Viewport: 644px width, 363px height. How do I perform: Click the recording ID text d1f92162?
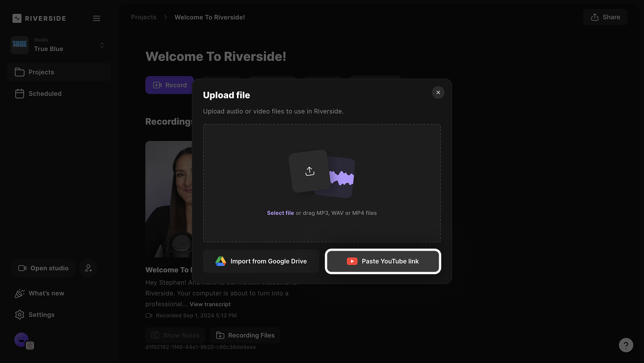pos(200,347)
